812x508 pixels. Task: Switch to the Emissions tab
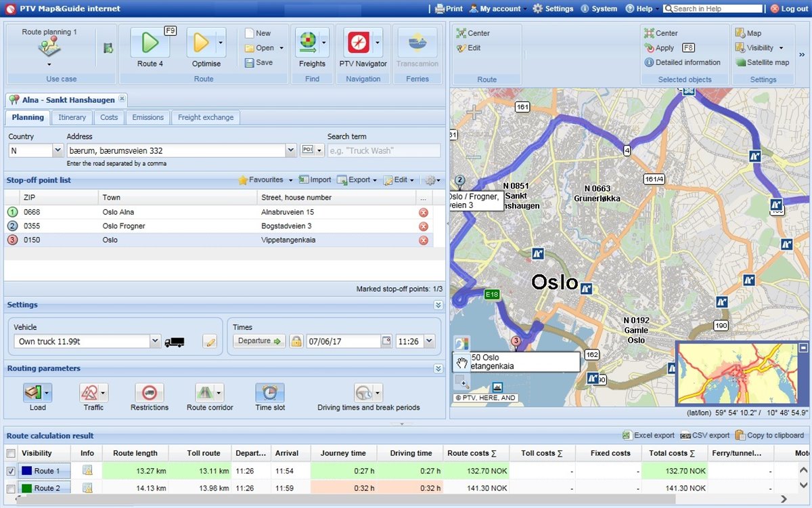coord(148,117)
